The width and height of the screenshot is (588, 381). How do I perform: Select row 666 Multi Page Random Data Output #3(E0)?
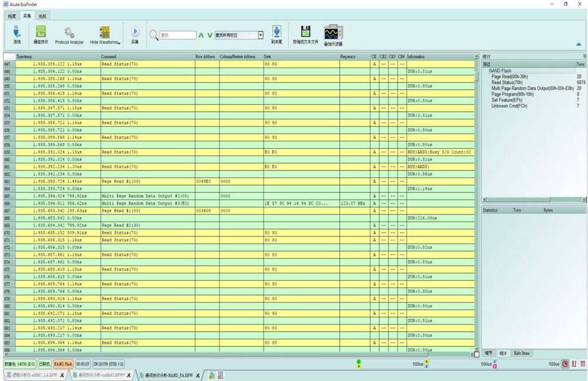pos(239,203)
